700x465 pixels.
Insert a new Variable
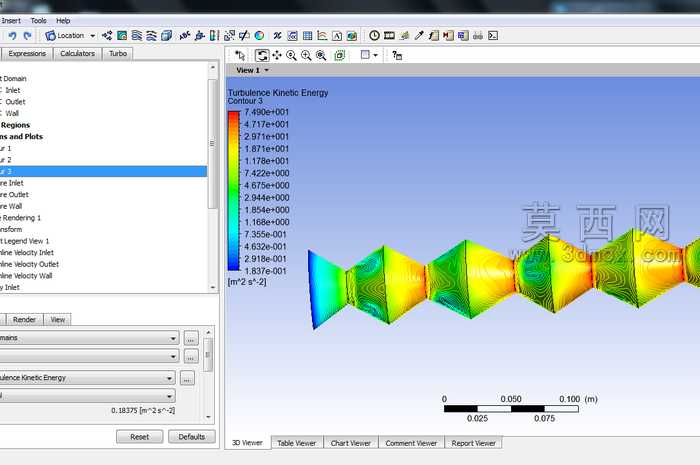point(277,36)
